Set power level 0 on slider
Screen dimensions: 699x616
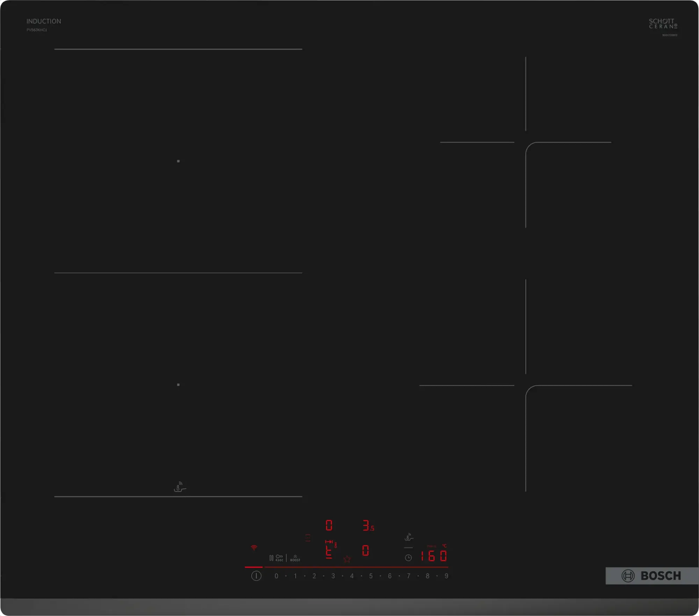click(x=276, y=576)
